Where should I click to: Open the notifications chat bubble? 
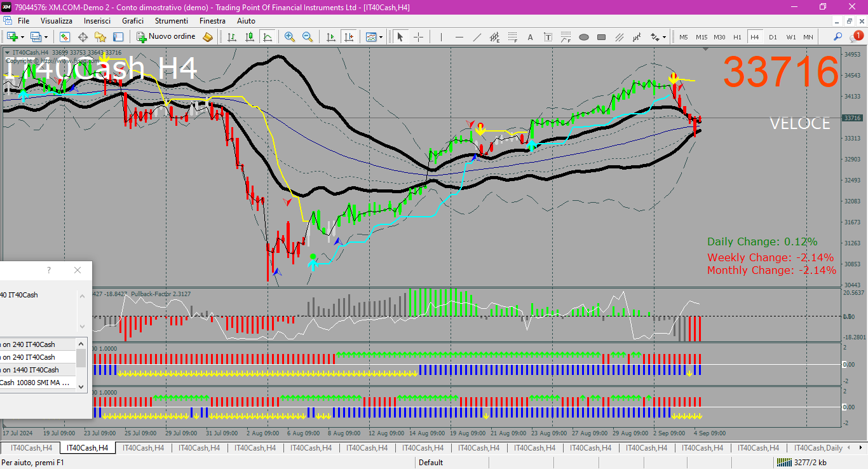(855, 37)
